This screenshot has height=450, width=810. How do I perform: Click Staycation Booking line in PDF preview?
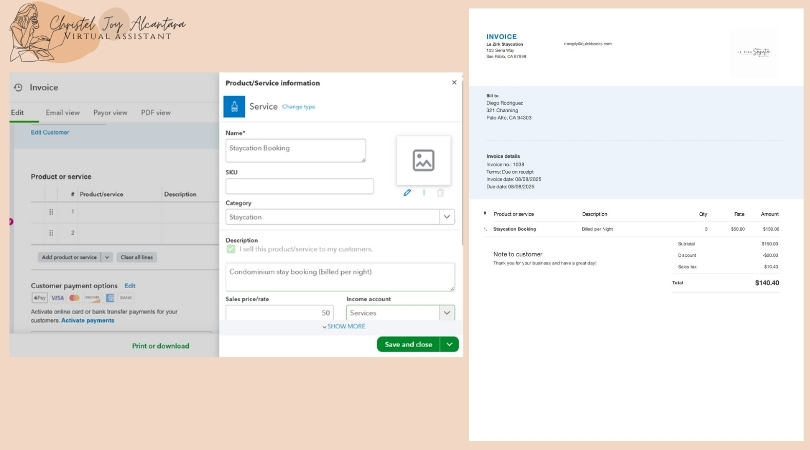(515, 229)
